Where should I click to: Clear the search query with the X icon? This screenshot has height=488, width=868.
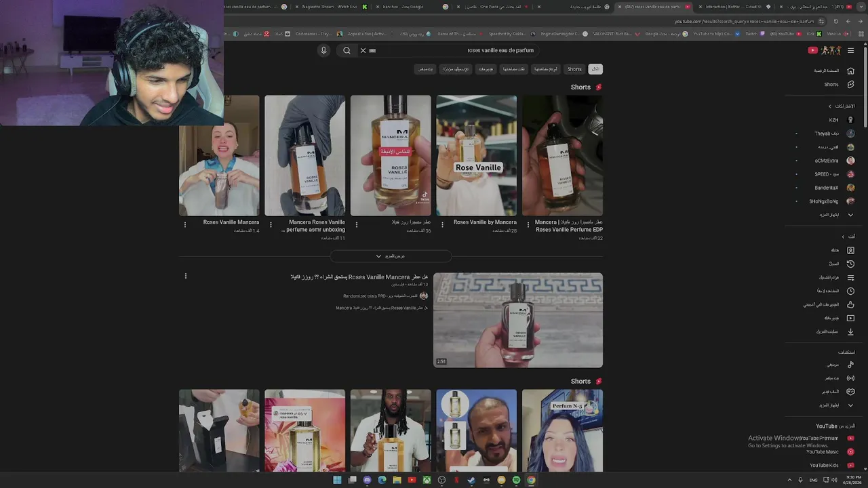(x=363, y=50)
